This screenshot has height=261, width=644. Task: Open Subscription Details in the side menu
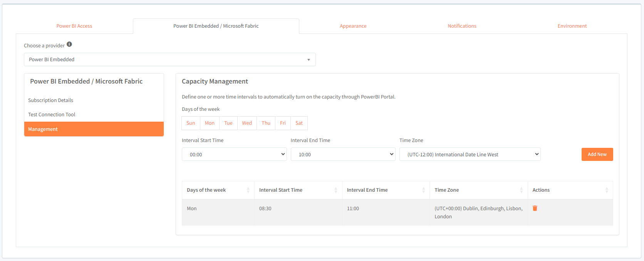94,100
